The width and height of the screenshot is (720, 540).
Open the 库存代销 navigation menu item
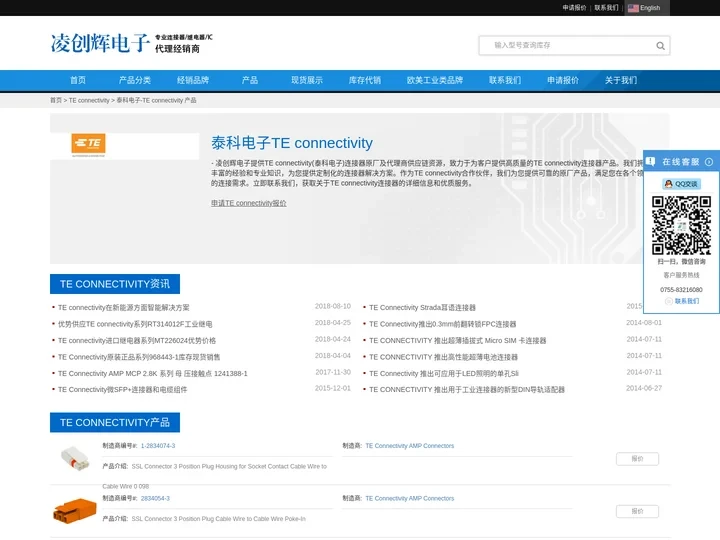coord(365,80)
